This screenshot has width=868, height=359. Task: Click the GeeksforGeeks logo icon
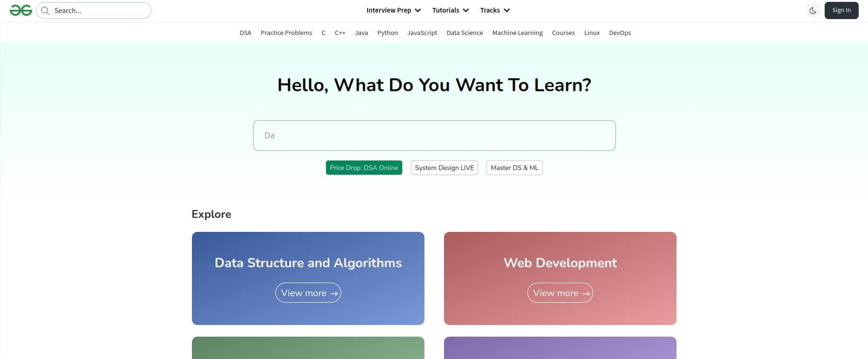point(21,10)
